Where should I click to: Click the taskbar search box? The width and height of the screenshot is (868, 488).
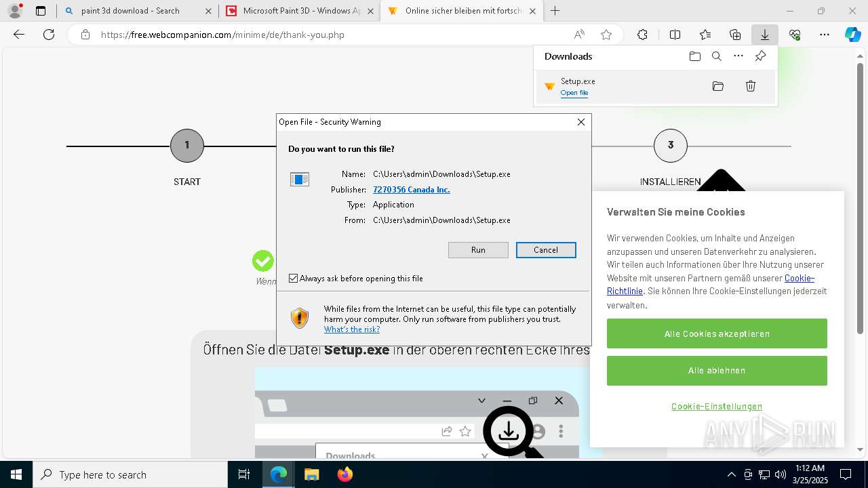pos(130,474)
